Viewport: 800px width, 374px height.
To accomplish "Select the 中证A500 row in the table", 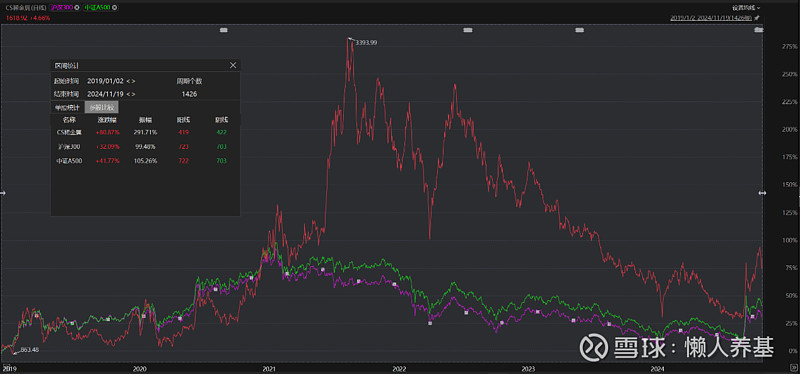I will (x=145, y=161).
